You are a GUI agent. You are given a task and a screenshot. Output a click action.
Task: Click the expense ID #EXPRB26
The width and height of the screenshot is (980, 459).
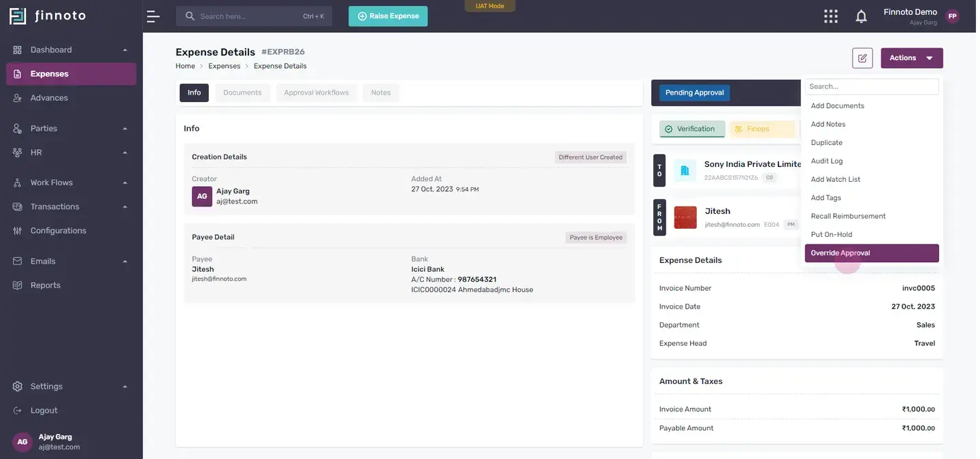coord(283,52)
